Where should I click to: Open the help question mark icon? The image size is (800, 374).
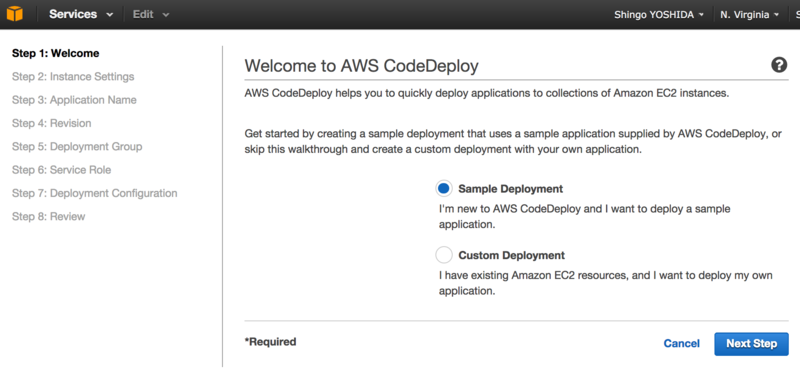pyautogui.click(x=779, y=65)
